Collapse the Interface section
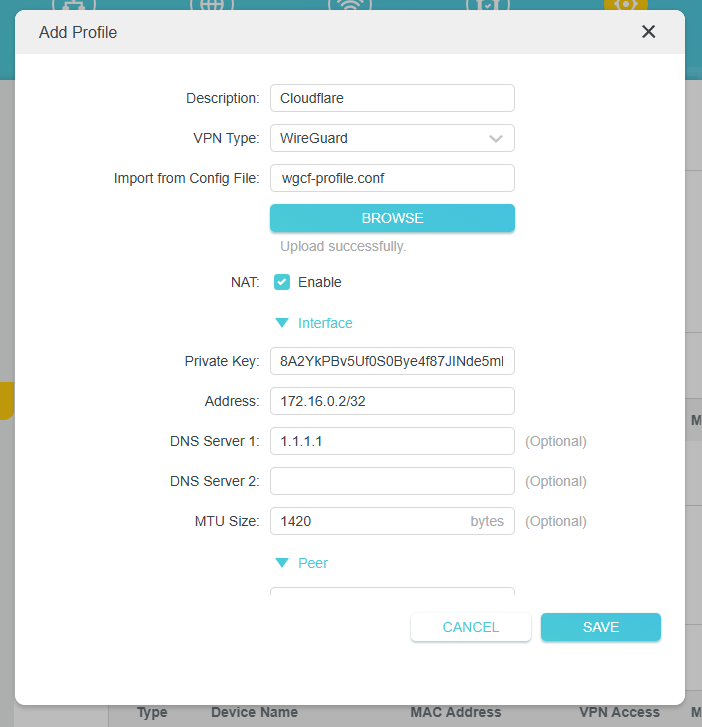The height and width of the screenshot is (727, 702). [314, 323]
